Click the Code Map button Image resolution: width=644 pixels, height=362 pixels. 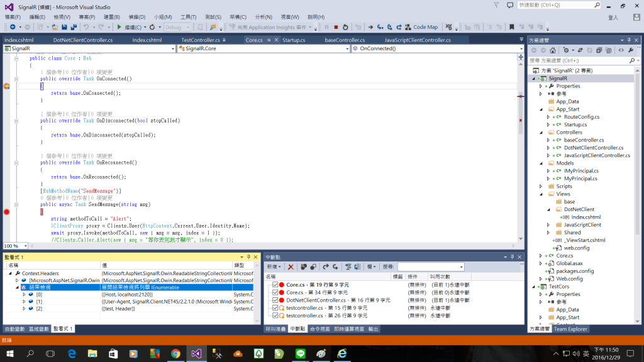[421, 27]
